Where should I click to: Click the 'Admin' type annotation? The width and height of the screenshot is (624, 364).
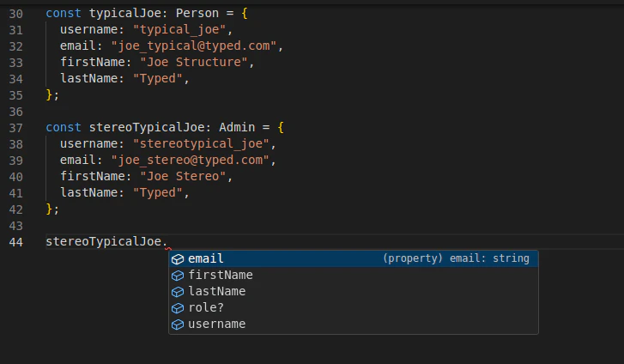coord(237,127)
